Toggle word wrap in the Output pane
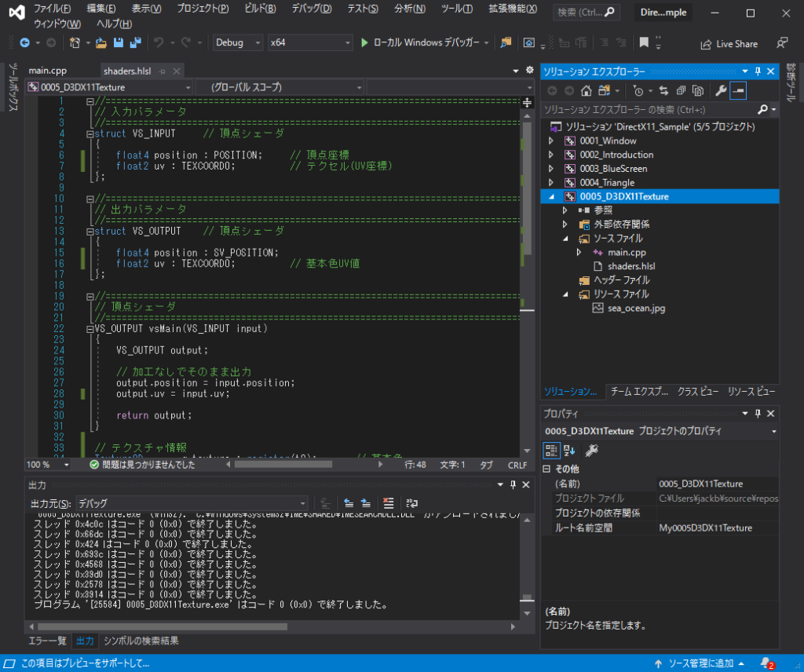Screen dimensions: 804x672 (411, 502)
